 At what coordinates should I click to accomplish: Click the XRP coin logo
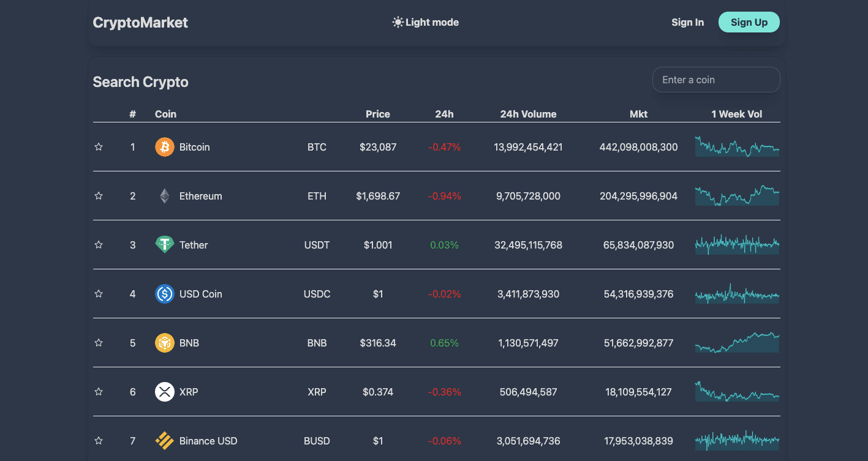(165, 392)
